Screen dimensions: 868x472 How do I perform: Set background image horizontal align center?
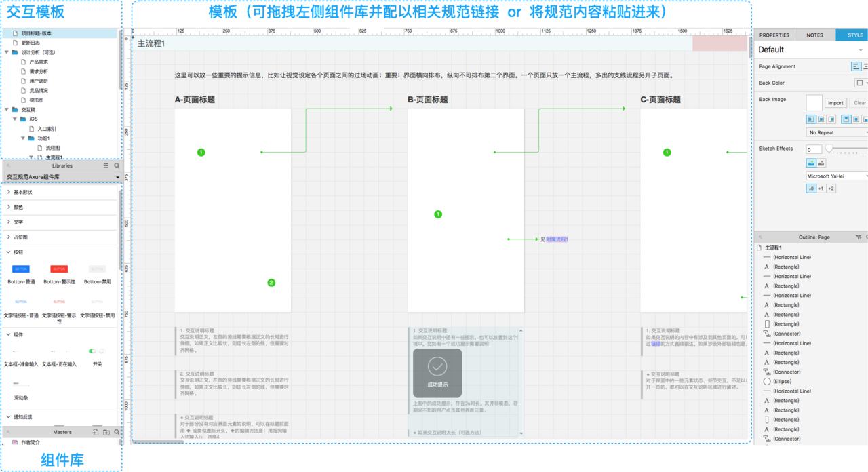[823, 119]
